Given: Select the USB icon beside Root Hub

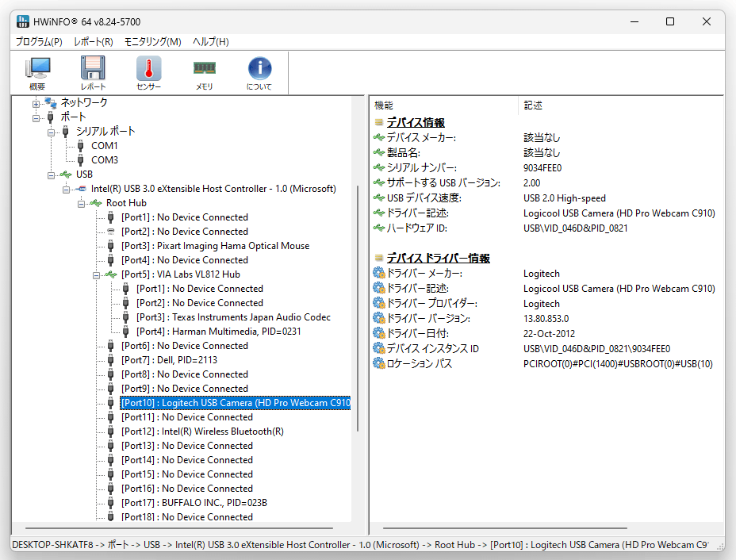Looking at the screenshot, I should point(96,203).
